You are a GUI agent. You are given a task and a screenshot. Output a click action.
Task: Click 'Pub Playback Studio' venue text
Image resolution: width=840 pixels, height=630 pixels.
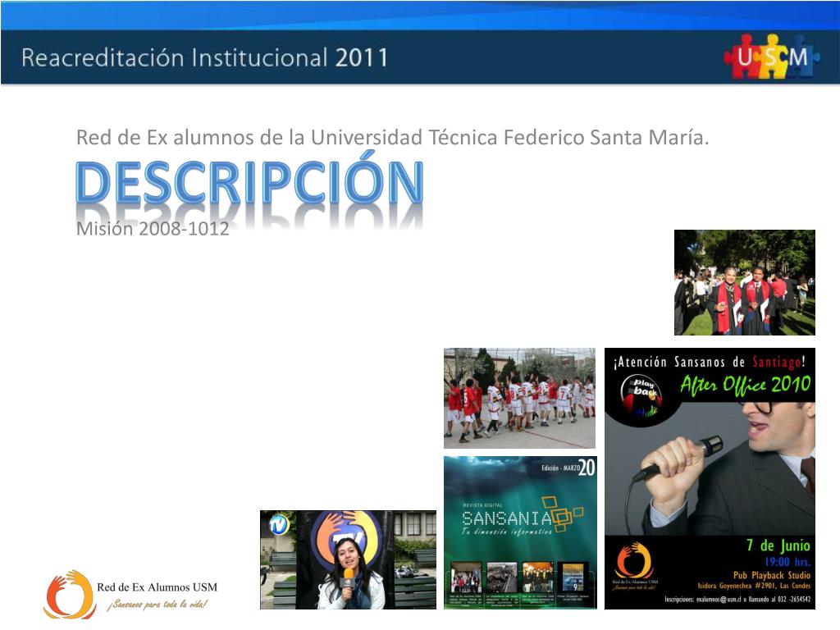(771, 575)
